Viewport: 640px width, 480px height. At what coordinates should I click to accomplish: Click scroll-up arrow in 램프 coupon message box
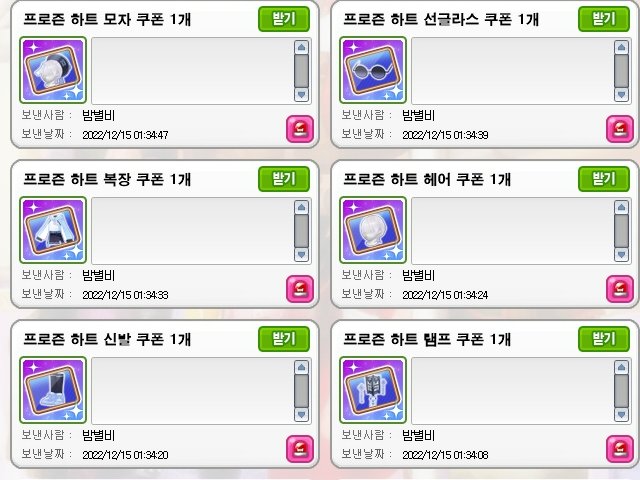point(622,367)
